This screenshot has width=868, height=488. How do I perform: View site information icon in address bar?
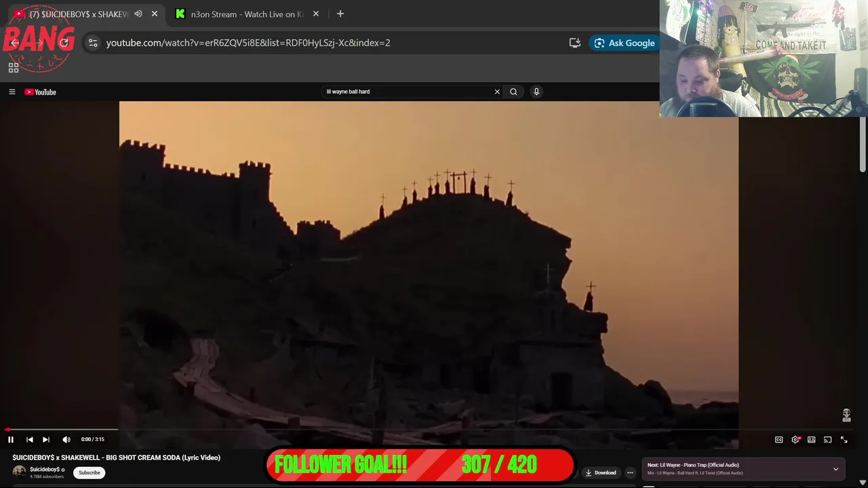(93, 43)
